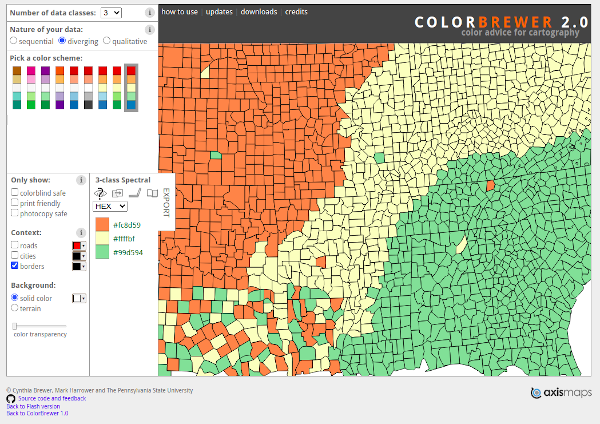Follow the Back to Flash version link

click(33, 406)
